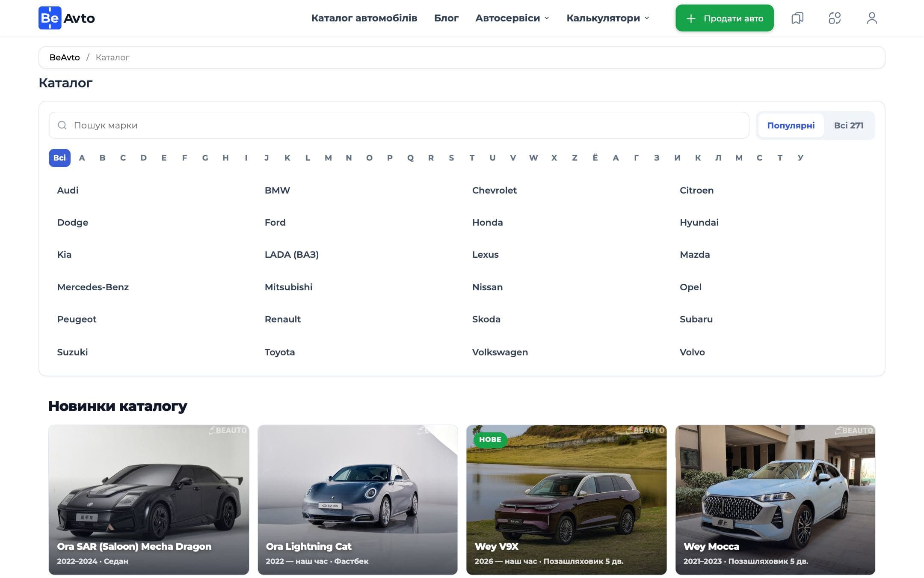This screenshot has height=578, width=924.
Task: Open the Volvo brand link
Action: point(692,352)
